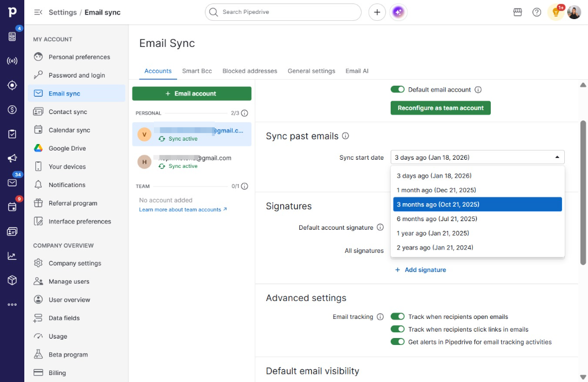The height and width of the screenshot is (382, 588).
Task: Switch to the Accounts tab
Action: (x=158, y=71)
